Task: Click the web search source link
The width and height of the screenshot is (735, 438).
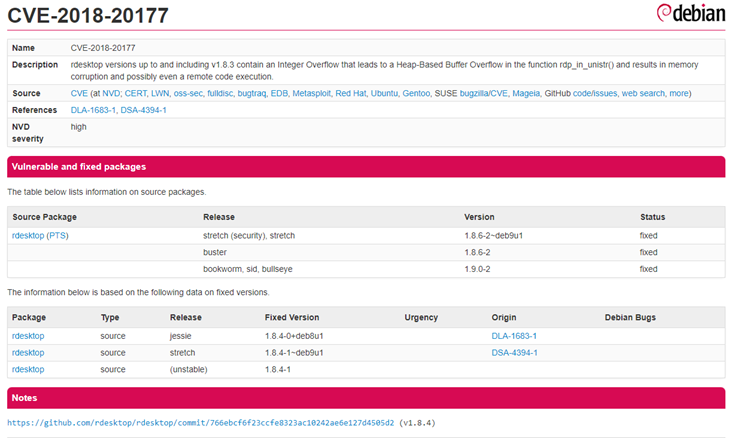Action: click(643, 92)
